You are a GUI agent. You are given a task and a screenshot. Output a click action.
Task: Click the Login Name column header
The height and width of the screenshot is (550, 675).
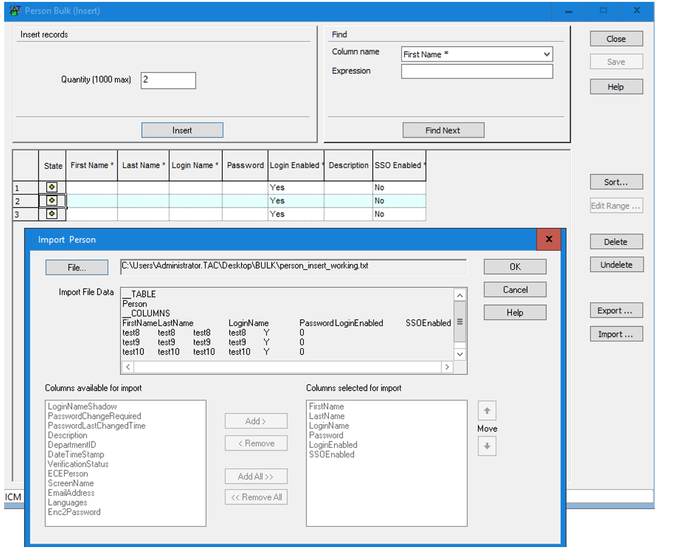click(x=195, y=165)
